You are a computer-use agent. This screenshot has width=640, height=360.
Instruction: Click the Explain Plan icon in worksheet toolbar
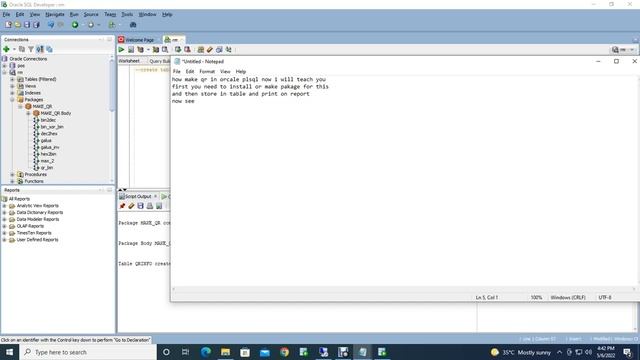140,50
